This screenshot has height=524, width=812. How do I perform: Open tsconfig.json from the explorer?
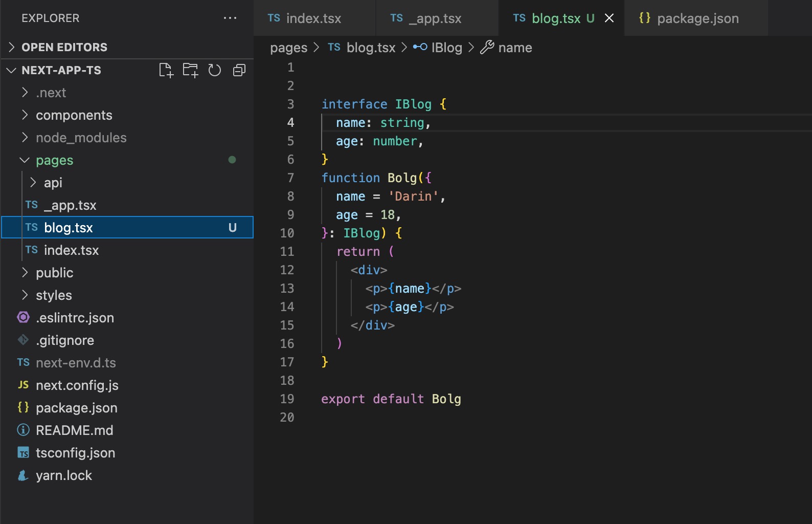point(127,453)
